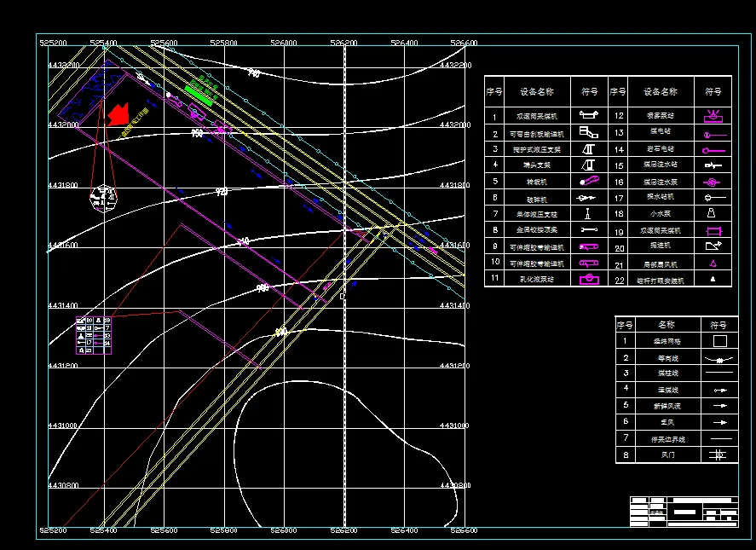This screenshot has width=756, height=550.
Task: Click the magenta injection pump symbol in row 16
Action: (x=712, y=182)
